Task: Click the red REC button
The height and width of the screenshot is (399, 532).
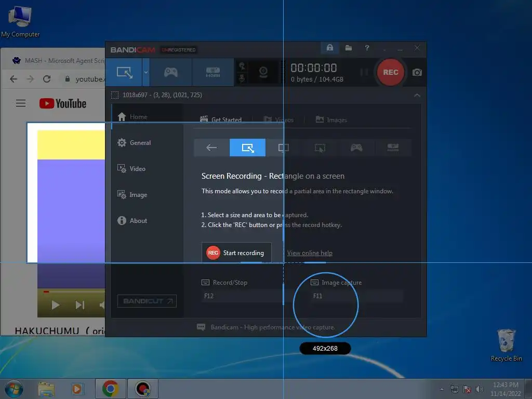Action: tap(391, 72)
